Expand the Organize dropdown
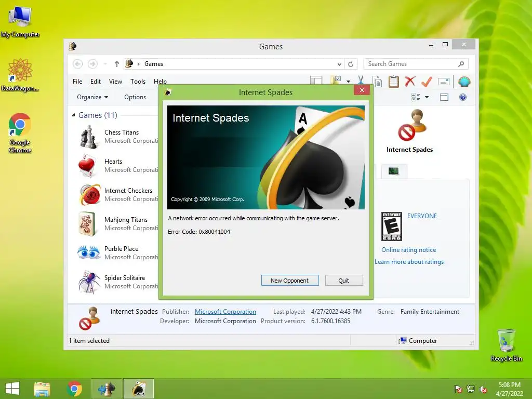Image resolution: width=532 pixels, height=399 pixels. tap(92, 97)
